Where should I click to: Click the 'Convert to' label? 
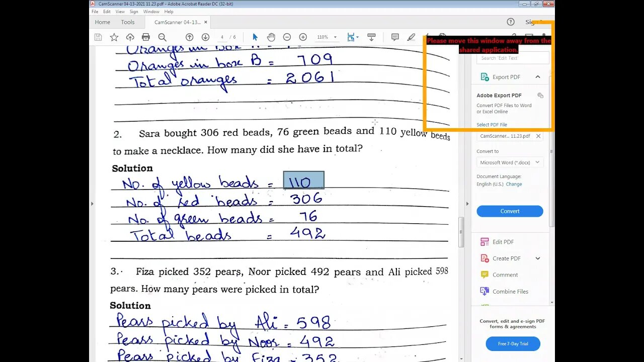click(x=488, y=151)
